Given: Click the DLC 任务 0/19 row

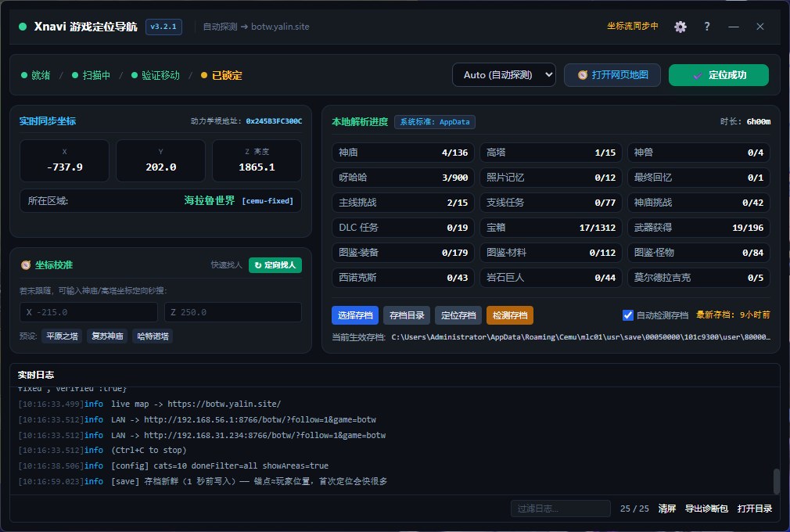Looking at the screenshot, I should [x=403, y=228].
